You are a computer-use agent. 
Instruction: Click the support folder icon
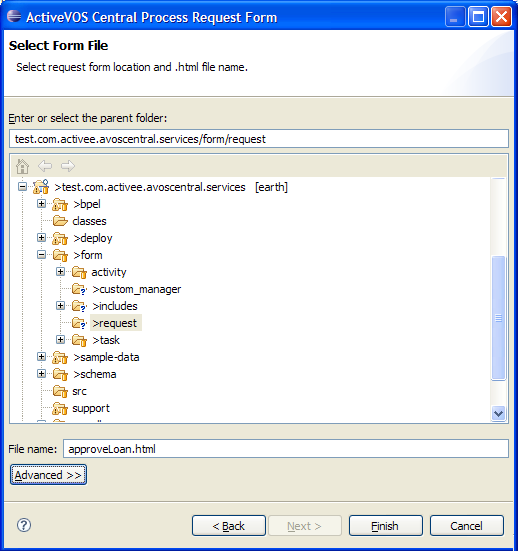pyautogui.click(x=60, y=408)
